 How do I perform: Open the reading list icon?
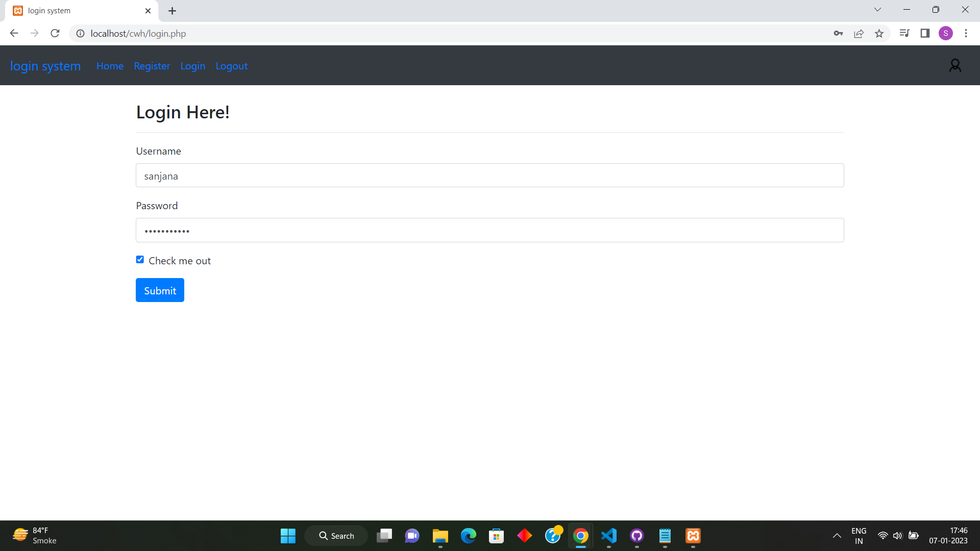(x=904, y=33)
